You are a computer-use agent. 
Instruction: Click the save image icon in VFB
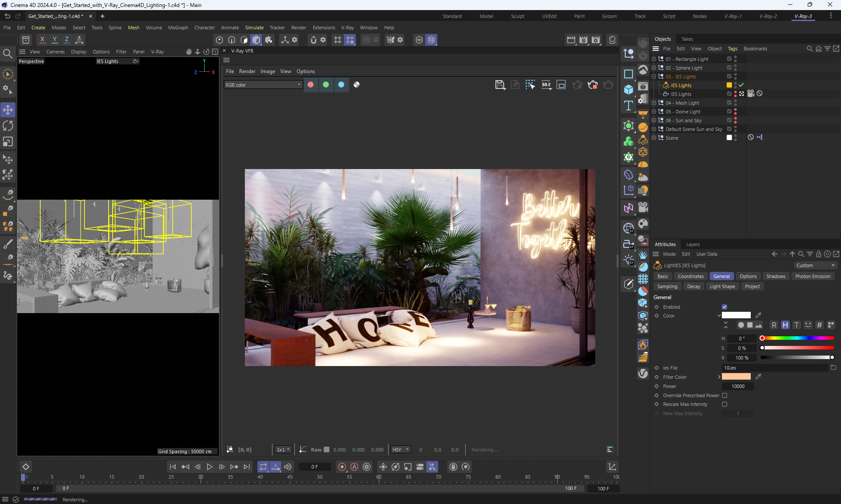(x=500, y=85)
